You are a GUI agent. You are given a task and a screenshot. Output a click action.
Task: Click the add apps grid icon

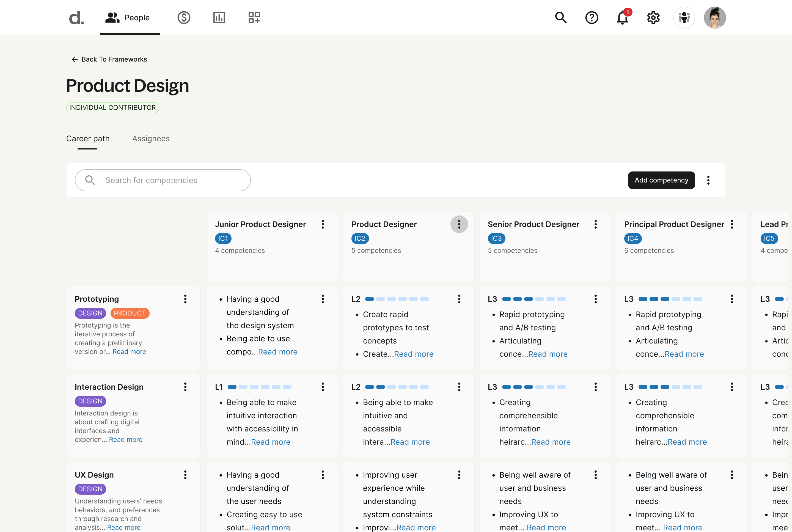point(254,18)
